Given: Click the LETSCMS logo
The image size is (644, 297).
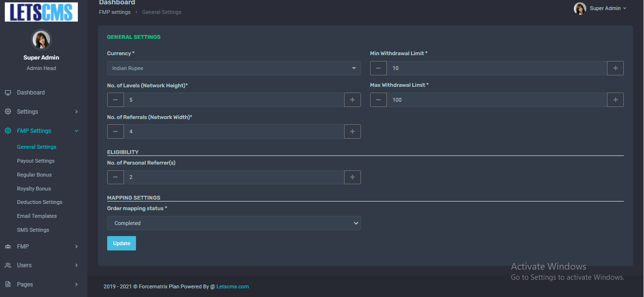Looking at the screenshot, I should click(x=41, y=12).
